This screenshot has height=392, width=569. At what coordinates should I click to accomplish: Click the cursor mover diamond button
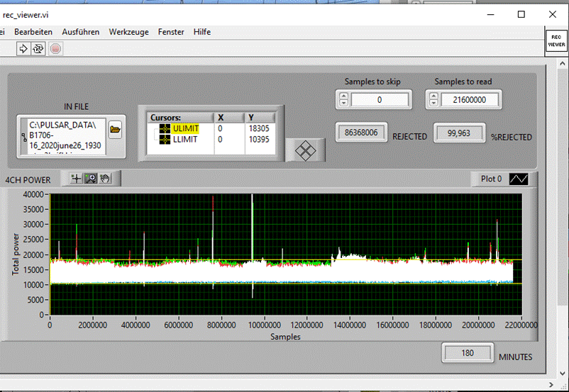pos(305,150)
